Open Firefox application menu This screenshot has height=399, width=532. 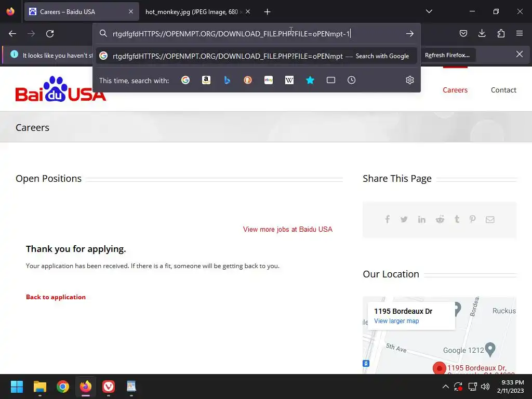520,33
